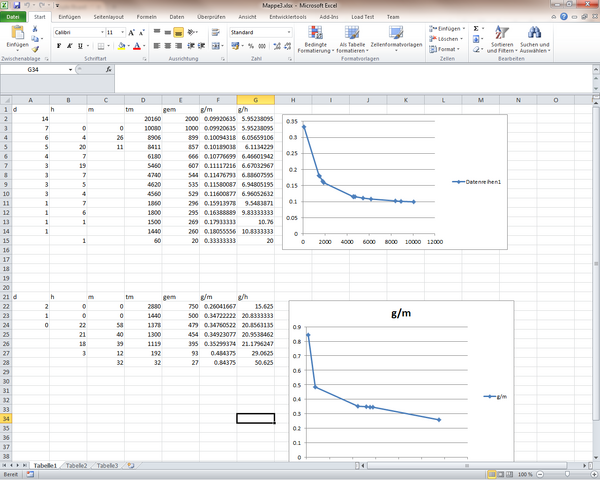Switch to Einfügen ribbon tab
Image resolution: width=600 pixels, height=480 pixels.
click(x=69, y=17)
